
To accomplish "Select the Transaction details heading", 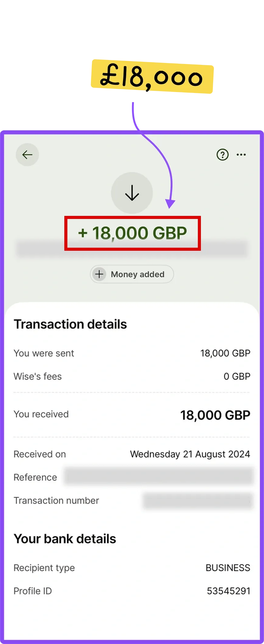I will 70,324.
